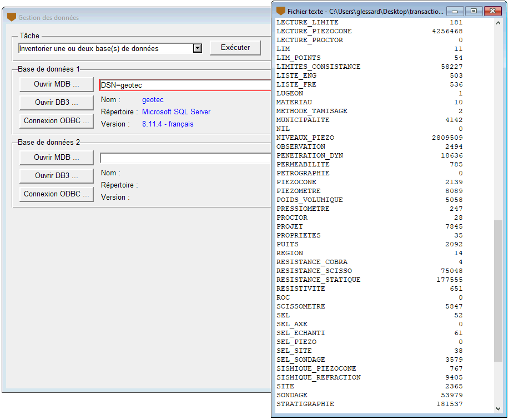Click the text file scrollbar up arrow

[x=498, y=23]
